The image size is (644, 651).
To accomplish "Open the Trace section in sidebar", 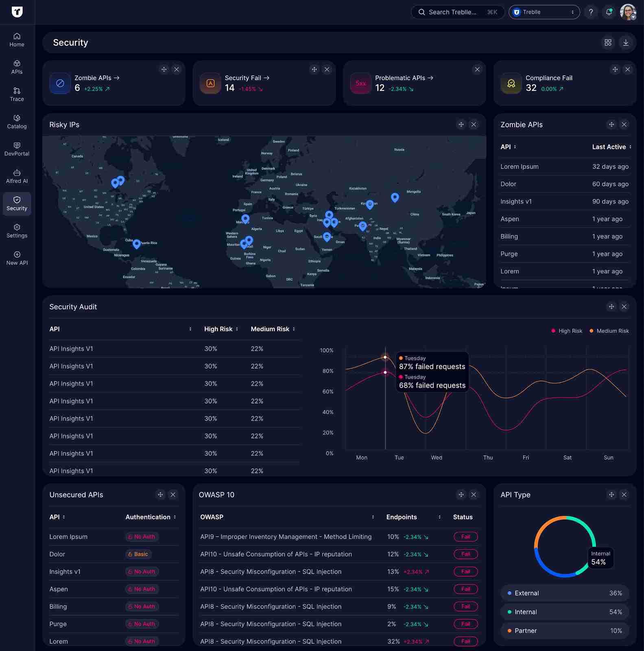I will 17,94.
